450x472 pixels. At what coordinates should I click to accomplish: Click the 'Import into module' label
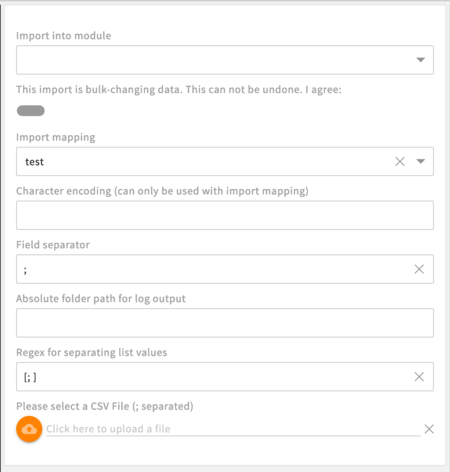coord(64,36)
